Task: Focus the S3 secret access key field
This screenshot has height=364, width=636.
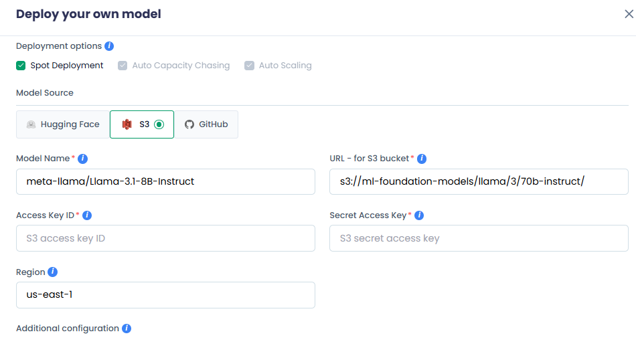Action: point(479,238)
